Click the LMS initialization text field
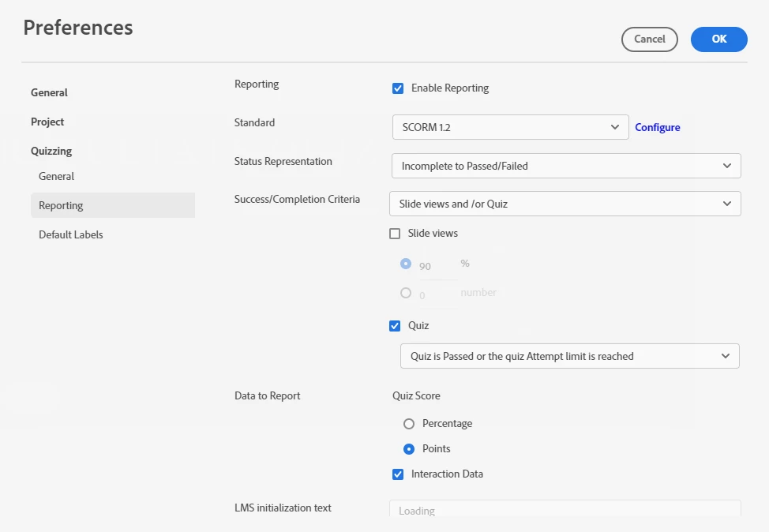The width and height of the screenshot is (769, 532). pos(565,510)
